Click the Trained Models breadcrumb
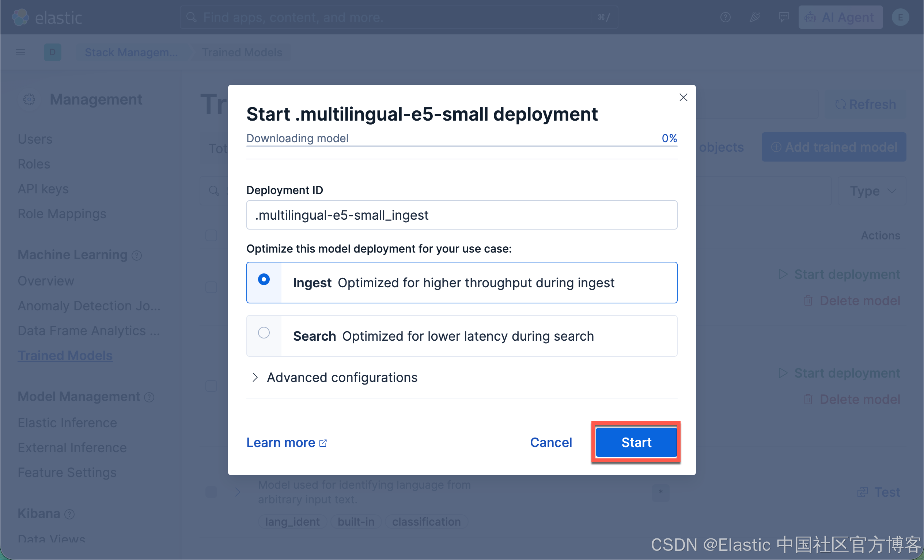Viewport: 924px width, 560px height. tap(242, 53)
